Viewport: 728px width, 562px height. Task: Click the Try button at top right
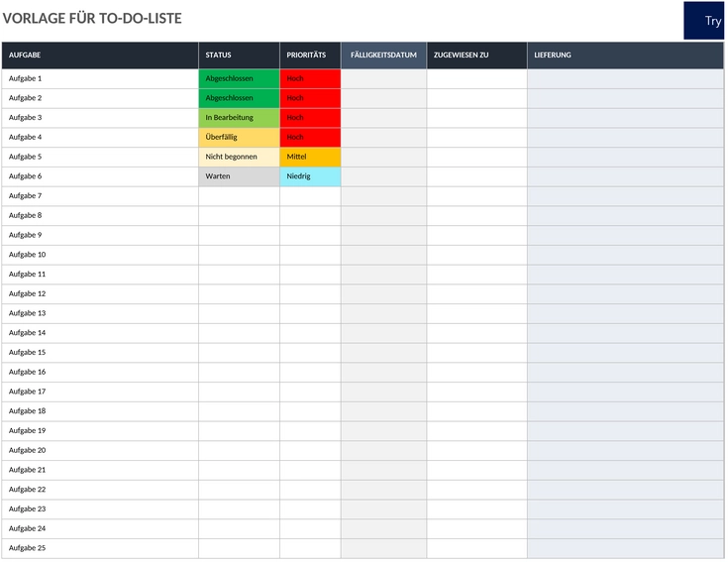click(x=703, y=21)
